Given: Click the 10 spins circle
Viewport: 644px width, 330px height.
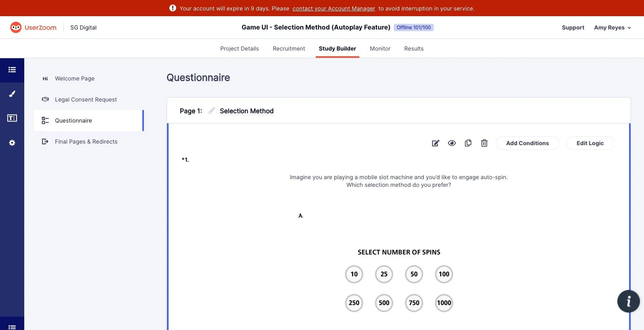Looking at the screenshot, I should pyautogui.click(x=354, y=274).
